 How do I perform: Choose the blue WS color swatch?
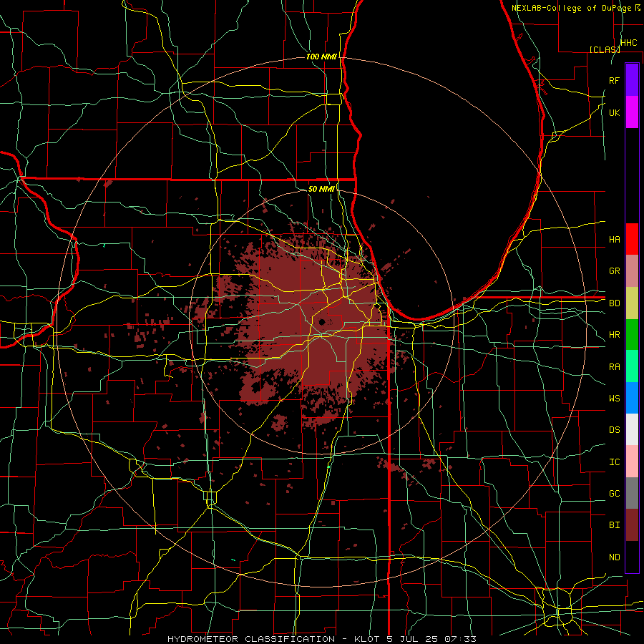click(632, 398)
